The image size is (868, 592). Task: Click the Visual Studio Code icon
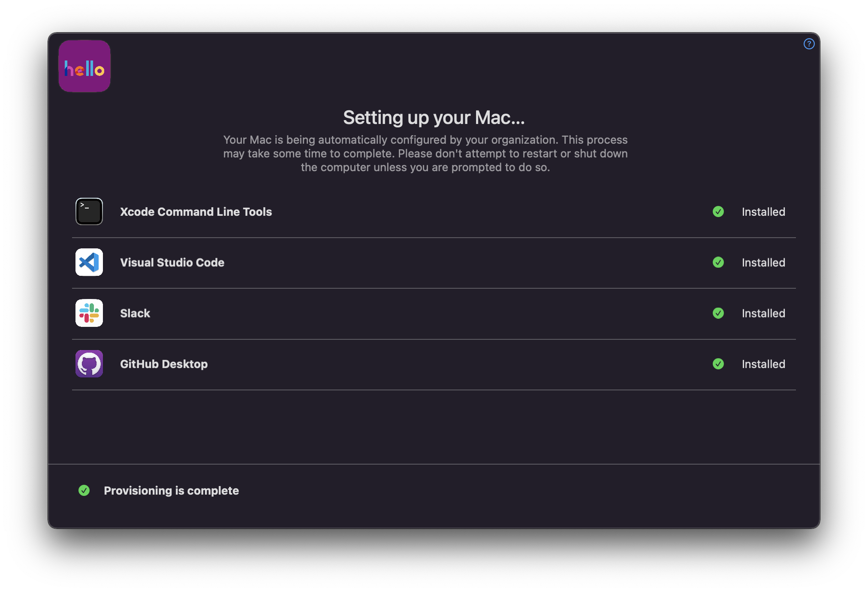point(89,262)
